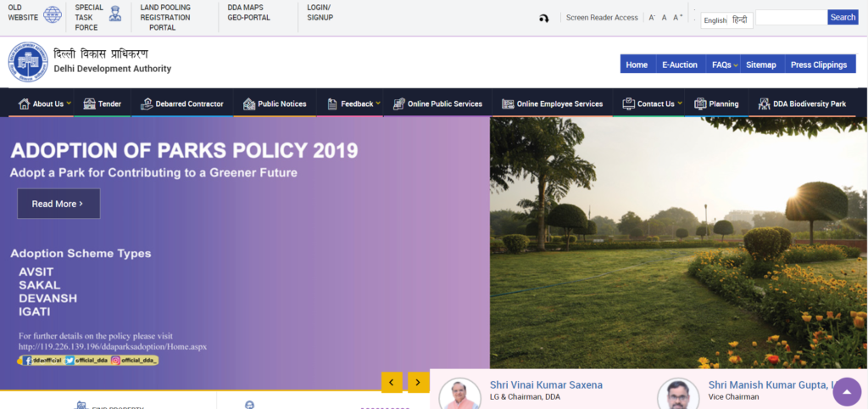
Task: Expand the FAQs dropdown menu
Action: point(724,64)
